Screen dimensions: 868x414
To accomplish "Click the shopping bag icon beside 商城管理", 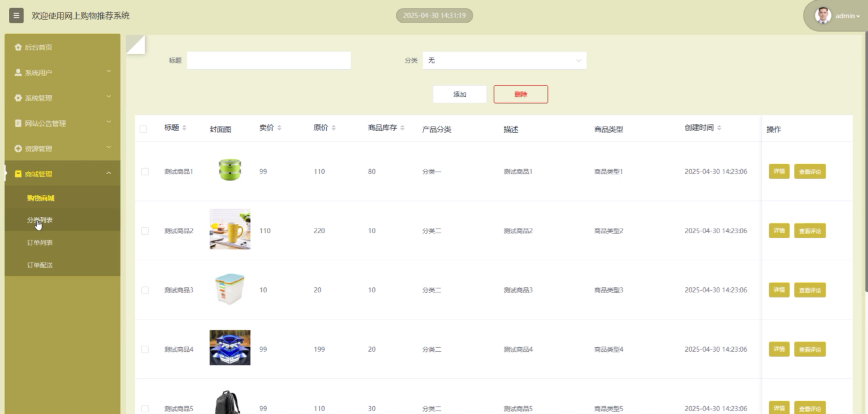I will pos(18,174).
